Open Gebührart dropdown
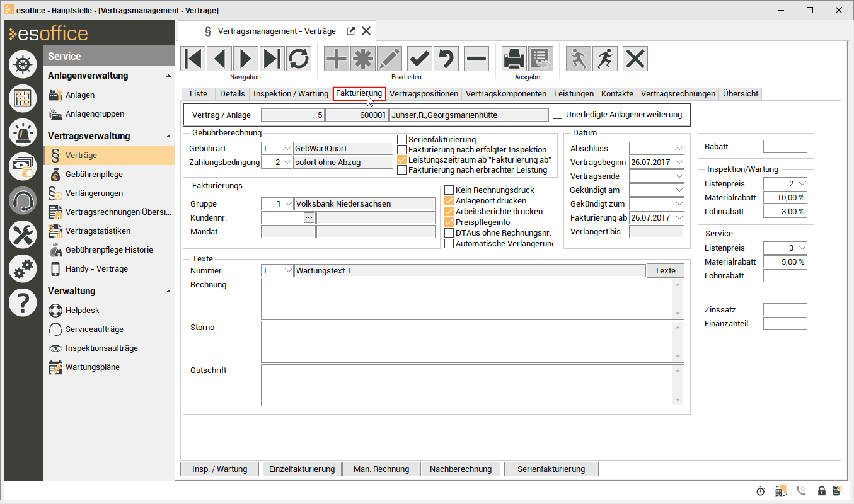Screen dimensions: 854x504 pyautogui.click(x=287, y=148)
